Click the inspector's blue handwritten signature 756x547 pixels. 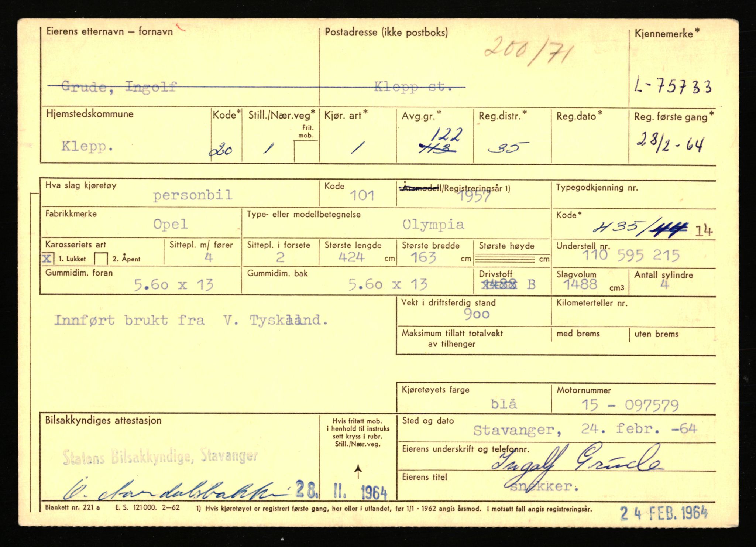175,490
